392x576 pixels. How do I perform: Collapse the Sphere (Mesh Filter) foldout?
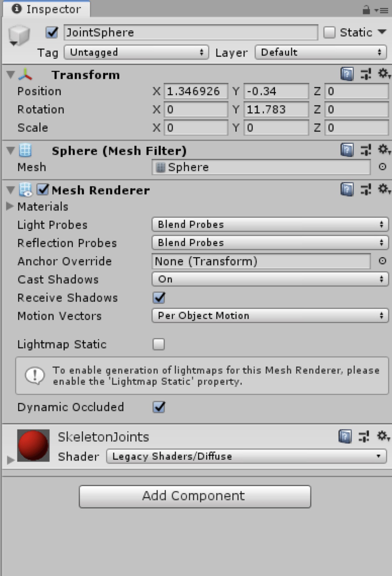[x=11, y=150]
